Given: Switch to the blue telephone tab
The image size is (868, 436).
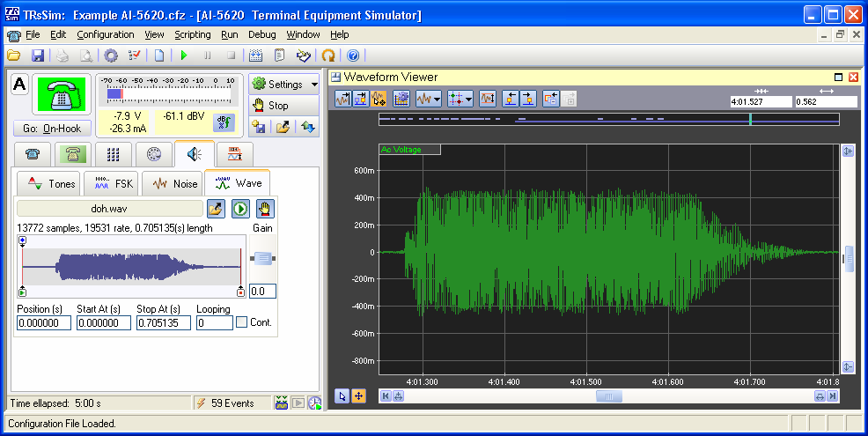Looking at the screenshot, I should (33, 154).
